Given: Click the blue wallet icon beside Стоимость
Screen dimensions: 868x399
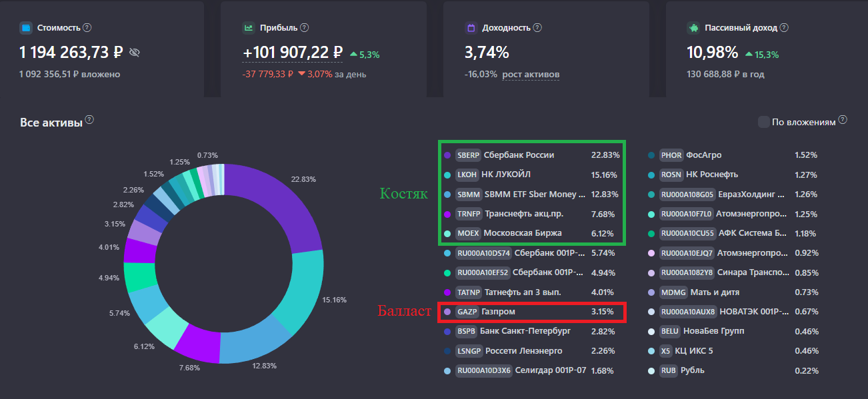Looking at the screenshot, I should (26, 28).
